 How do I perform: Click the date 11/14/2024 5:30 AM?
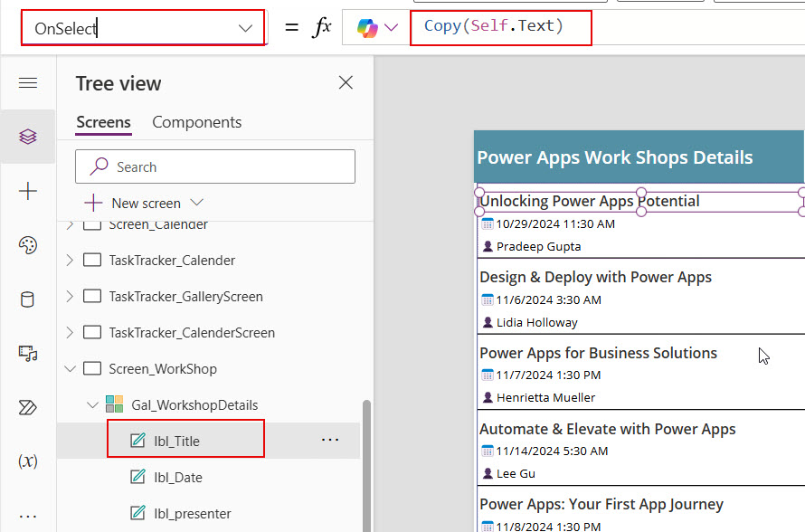(552, 451)
